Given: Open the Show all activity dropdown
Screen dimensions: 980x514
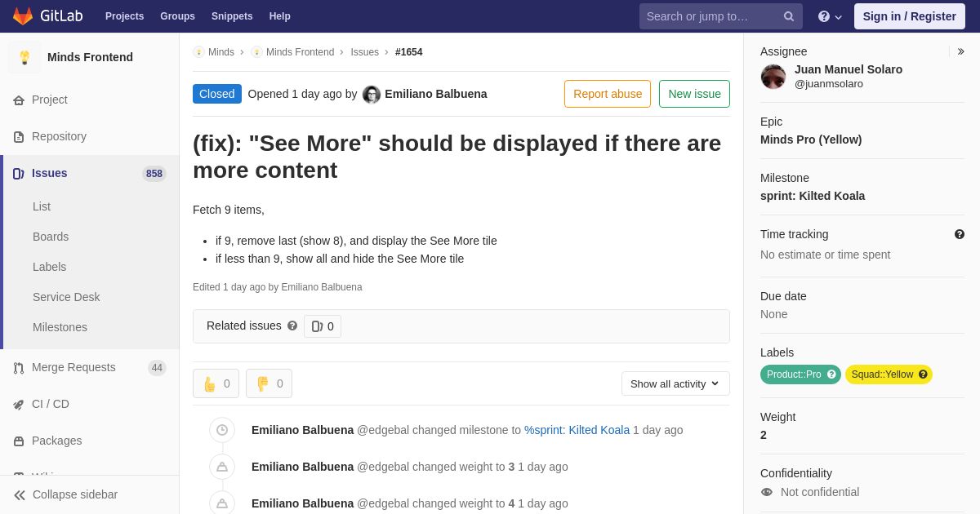Looking at the screenshot, I should (x=675, y=383).
